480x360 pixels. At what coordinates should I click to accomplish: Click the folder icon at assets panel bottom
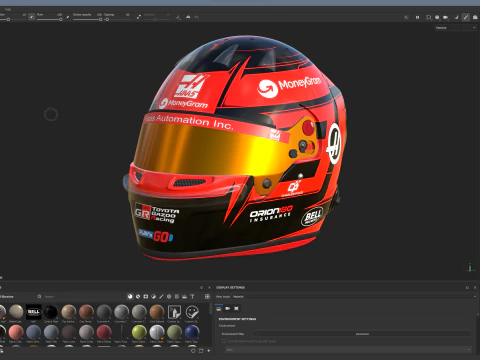pos(201,351)
